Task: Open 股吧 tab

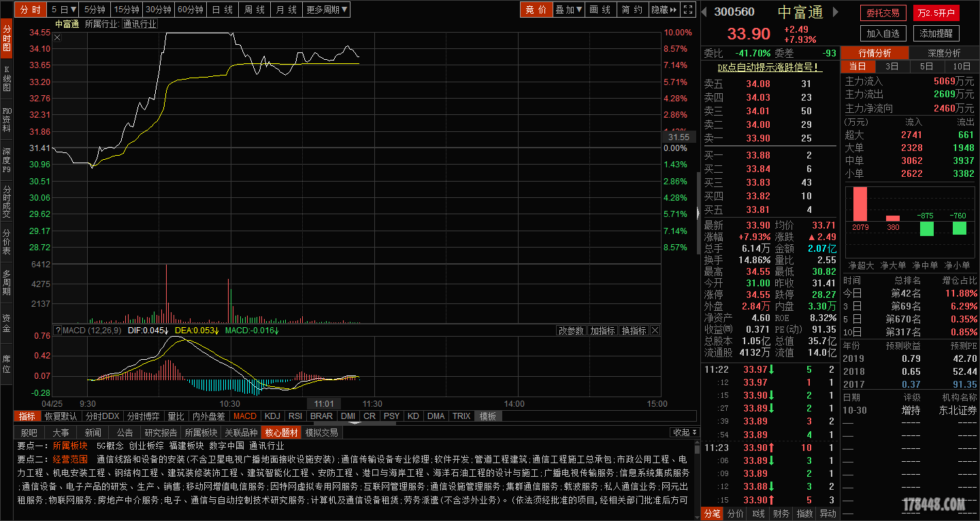Action: tap(29, 433)
